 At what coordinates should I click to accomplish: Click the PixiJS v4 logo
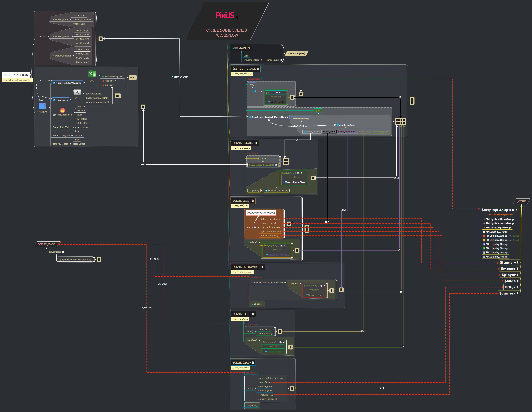pos(227,16)
